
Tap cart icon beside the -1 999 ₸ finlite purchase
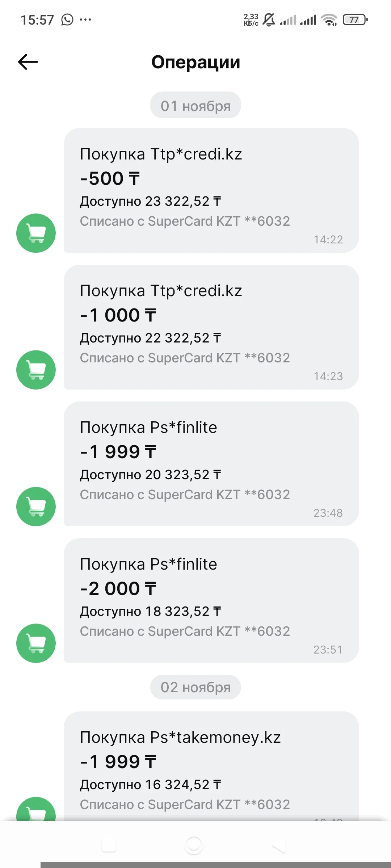[36, 506]
